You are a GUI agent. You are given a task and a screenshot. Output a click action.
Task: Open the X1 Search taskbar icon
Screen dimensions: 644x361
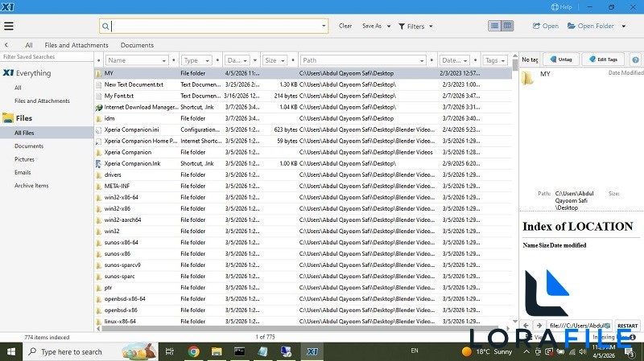click(312, 351)
